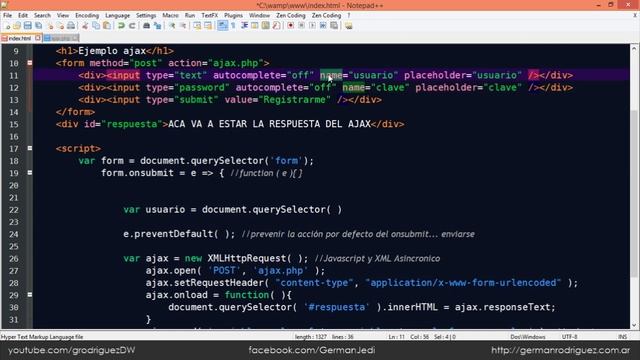Toggle Show All Characters pilcrow icon
The width and height of the screenshot is (640, 360).
233,26
